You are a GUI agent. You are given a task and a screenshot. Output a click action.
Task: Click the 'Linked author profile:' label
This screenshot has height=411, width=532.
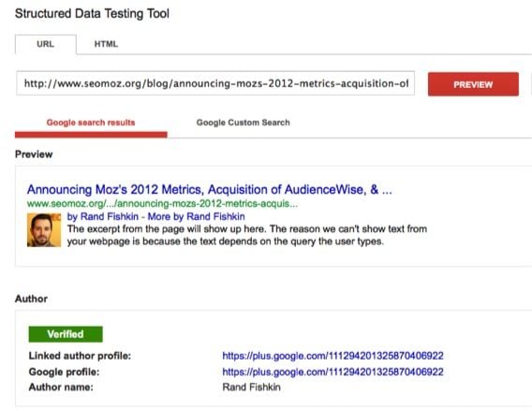[80, 356]
